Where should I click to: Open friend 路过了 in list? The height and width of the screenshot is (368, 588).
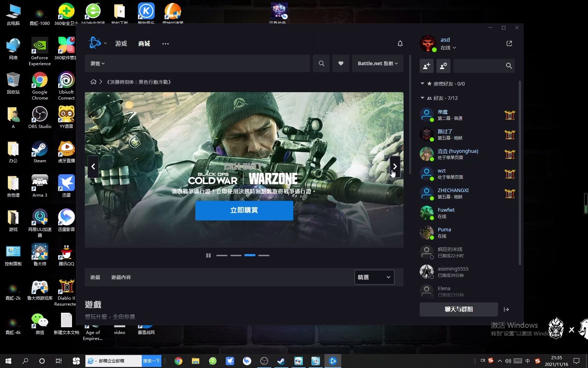(468, 135)
